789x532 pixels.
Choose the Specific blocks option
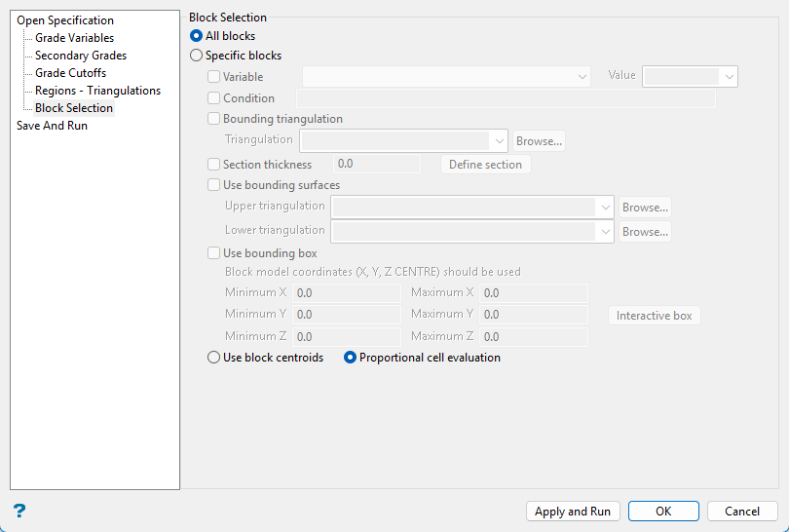click(197, 56)
